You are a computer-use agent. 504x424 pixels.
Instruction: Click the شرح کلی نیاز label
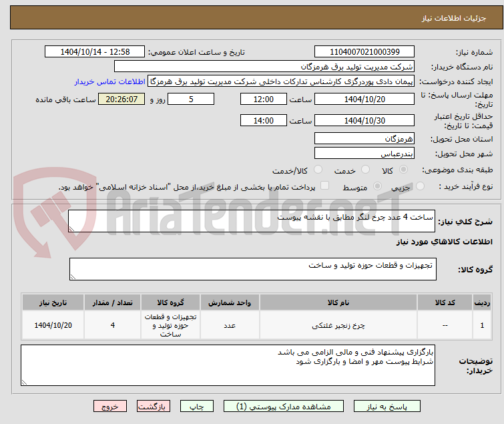coord(465,222)
